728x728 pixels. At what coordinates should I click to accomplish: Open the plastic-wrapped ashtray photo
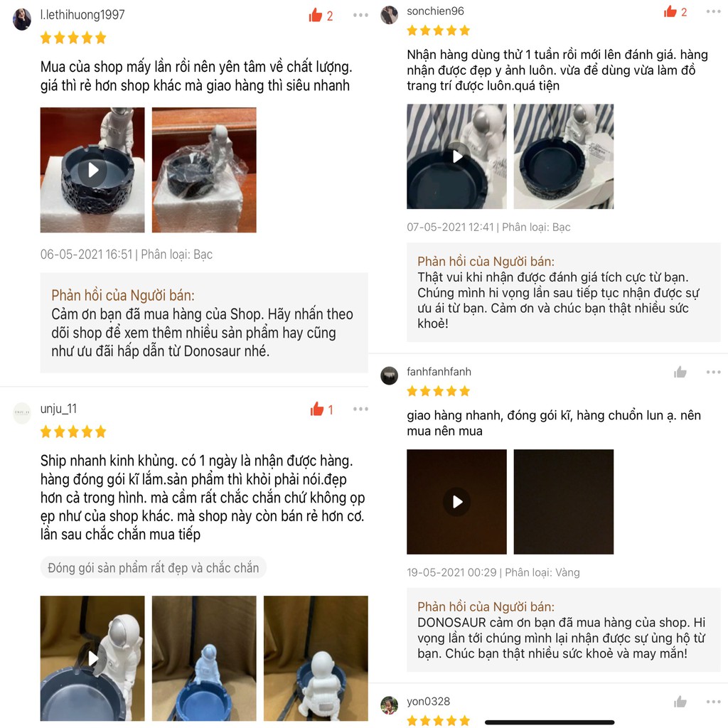[204, 170]
